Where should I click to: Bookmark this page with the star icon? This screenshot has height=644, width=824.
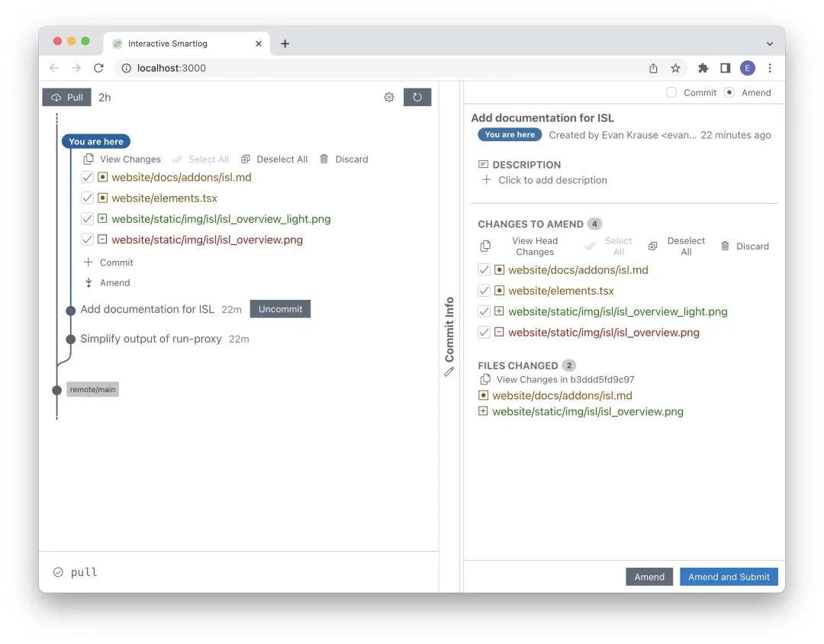(x=675, y=68)
